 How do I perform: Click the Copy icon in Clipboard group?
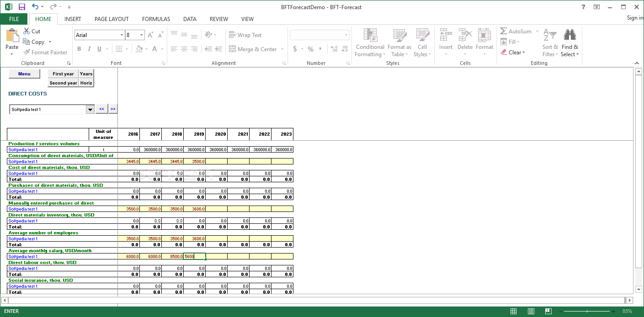(x=27, y=42)
